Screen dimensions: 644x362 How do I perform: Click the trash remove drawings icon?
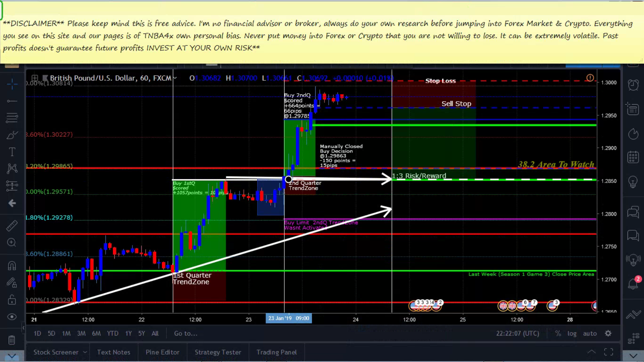[x=12, y=340]
